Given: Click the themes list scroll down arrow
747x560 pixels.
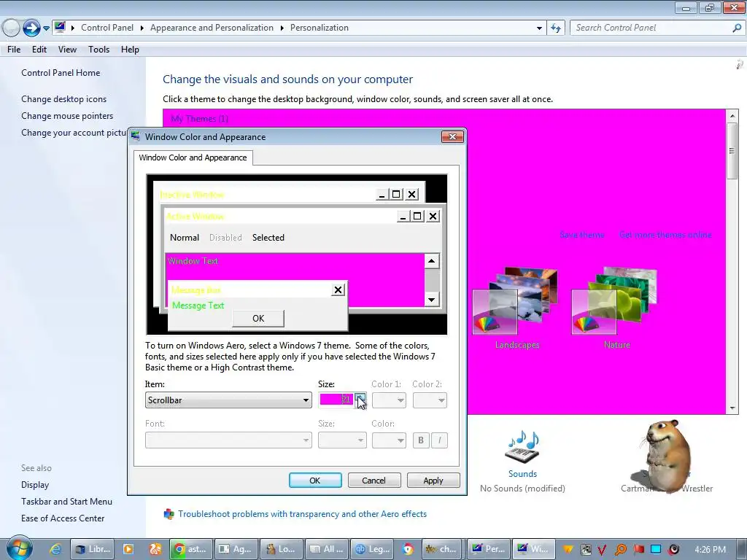Looking at the screenshot, I should pyautogui.click(x=732, y=408).
